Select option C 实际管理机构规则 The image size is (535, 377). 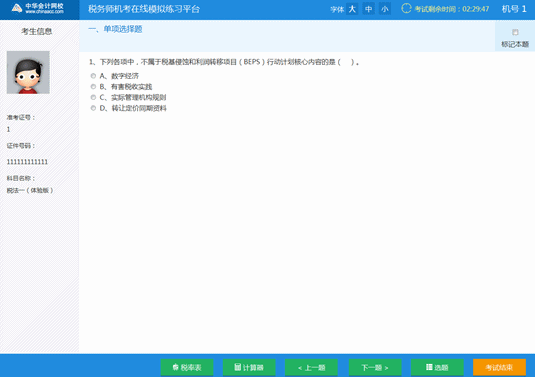click(93, 97)
